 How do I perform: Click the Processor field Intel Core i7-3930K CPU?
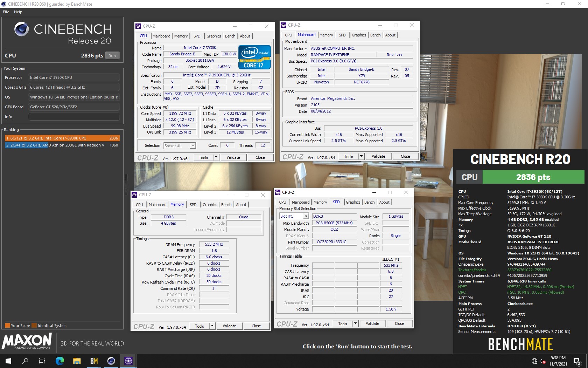coord(74,77)
